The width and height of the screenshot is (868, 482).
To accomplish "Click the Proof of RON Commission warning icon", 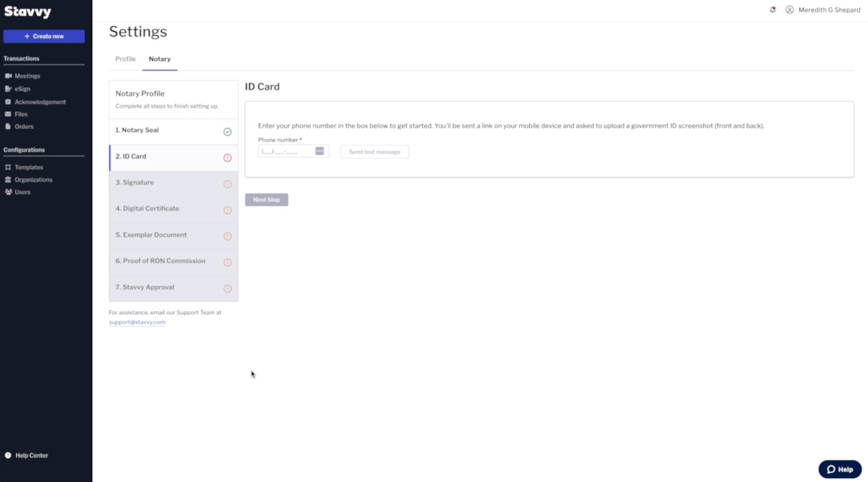I will pyautogui.click(x=227, y=262).
